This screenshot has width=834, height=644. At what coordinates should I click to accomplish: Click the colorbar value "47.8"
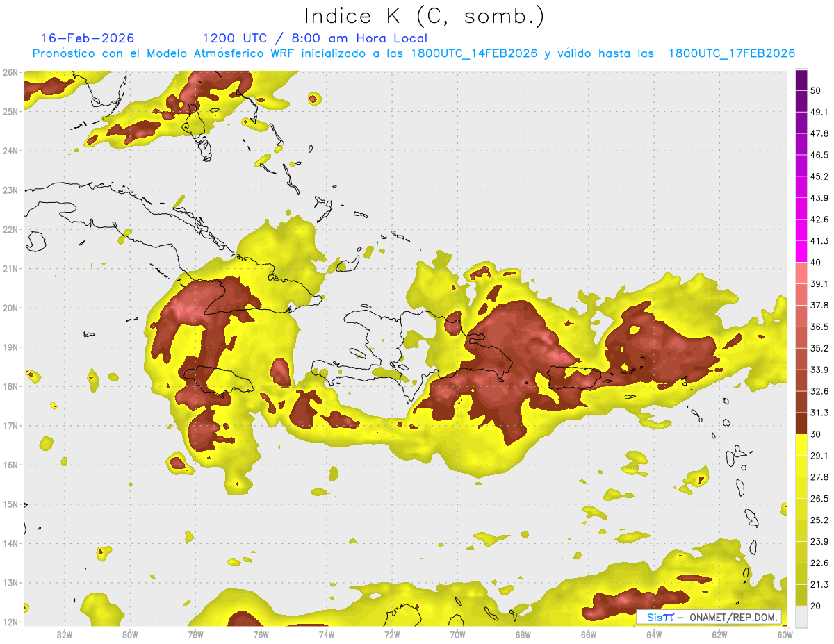[819, 133]
